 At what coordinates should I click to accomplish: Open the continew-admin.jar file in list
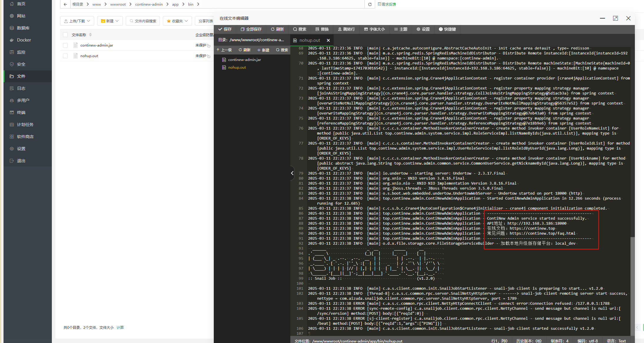click(97, 45)
